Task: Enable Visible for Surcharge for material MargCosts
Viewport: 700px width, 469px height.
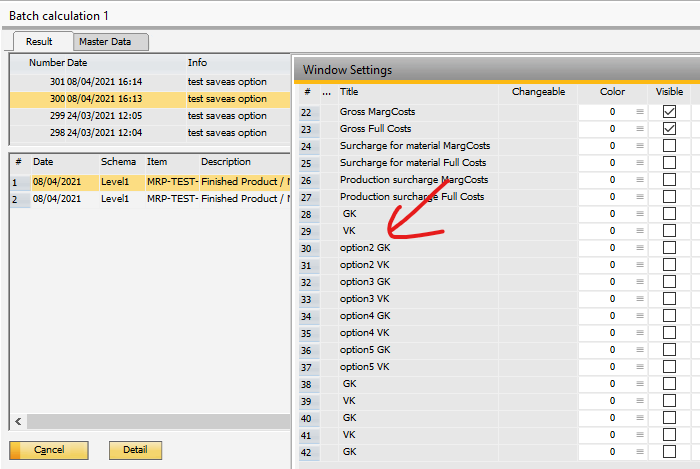Action: click(x=669, y=146)
